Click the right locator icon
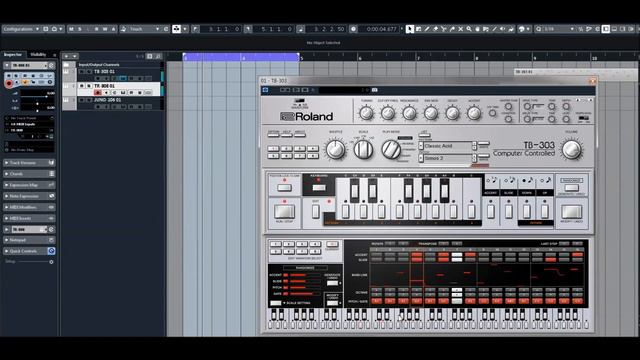This screenshot has height=360, width=640. (248, 29)
